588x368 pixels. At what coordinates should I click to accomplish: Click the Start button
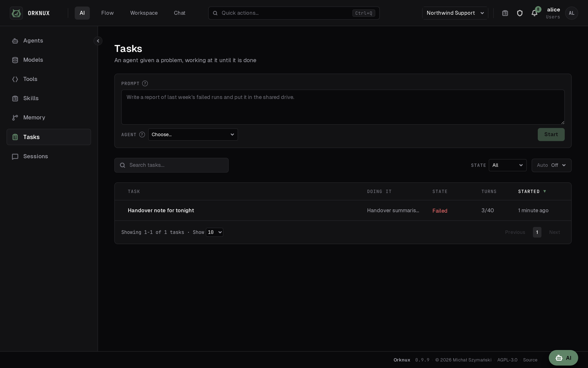(551, 135)
